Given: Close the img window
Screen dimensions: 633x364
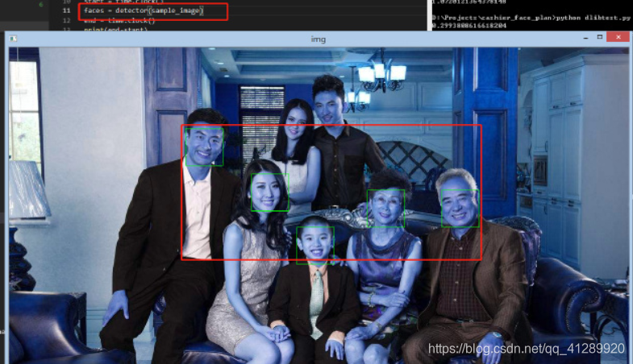Looking at the screenshot, I should 618,37.
